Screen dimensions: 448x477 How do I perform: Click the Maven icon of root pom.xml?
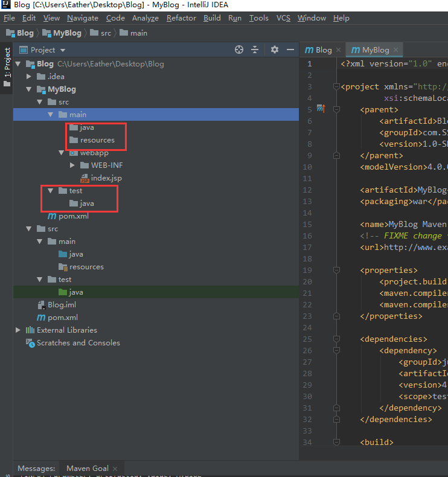[x=41, y=318]
